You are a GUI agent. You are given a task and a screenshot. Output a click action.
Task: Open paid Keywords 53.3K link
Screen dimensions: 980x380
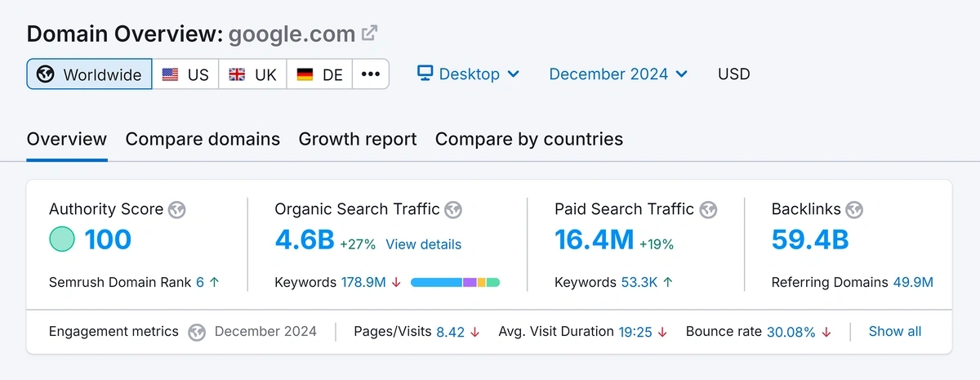(639, 282)
